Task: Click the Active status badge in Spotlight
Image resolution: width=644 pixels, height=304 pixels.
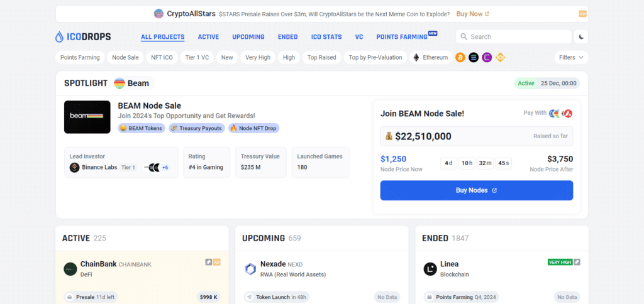Action: pos(526,84)
